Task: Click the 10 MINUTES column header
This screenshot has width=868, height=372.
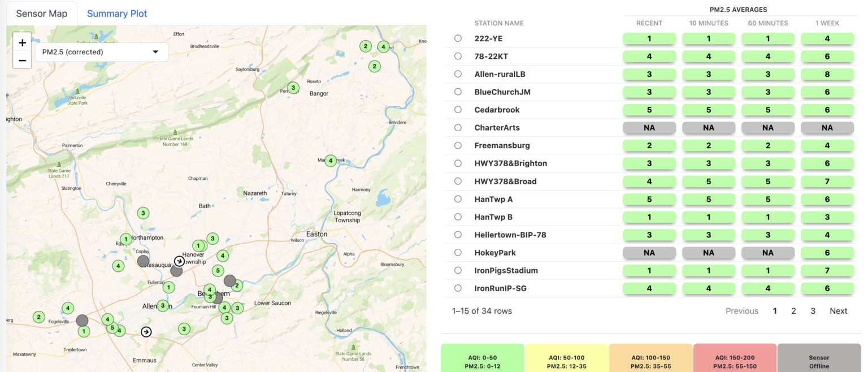Action: point(709,23)
